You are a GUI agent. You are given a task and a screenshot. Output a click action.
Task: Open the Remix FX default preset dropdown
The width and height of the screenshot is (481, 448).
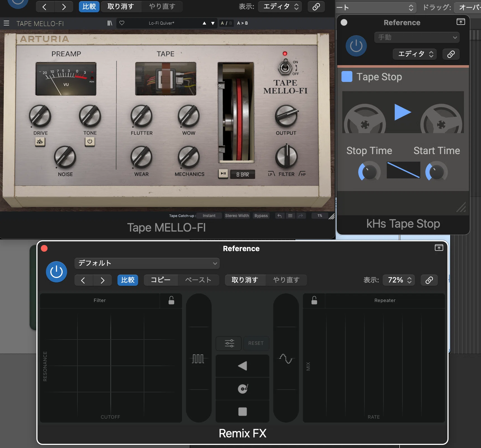click(x=147, y=263)
